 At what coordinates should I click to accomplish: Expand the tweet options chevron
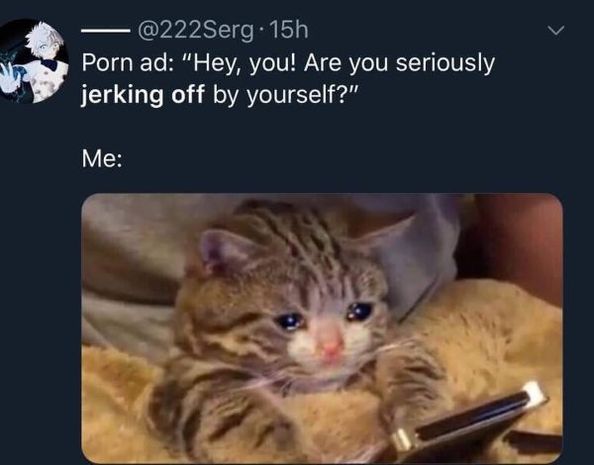pyautogui.click(x=556, y=31)
